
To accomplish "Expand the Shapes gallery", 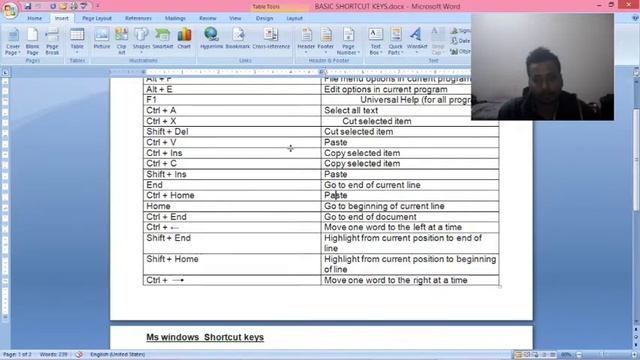I will click(141, 41).
